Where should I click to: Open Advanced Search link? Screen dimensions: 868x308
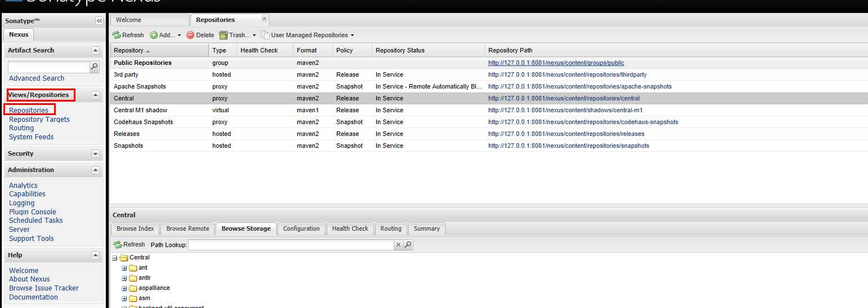pos(37,78)
